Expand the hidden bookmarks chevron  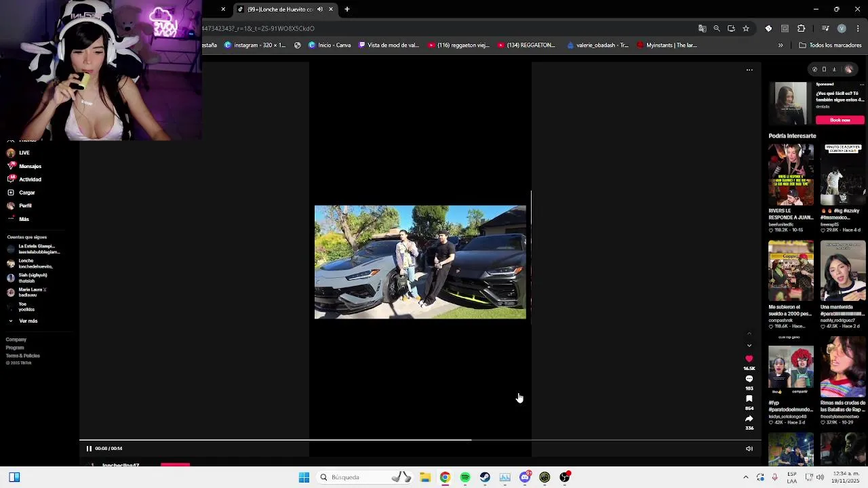(781, 45)
